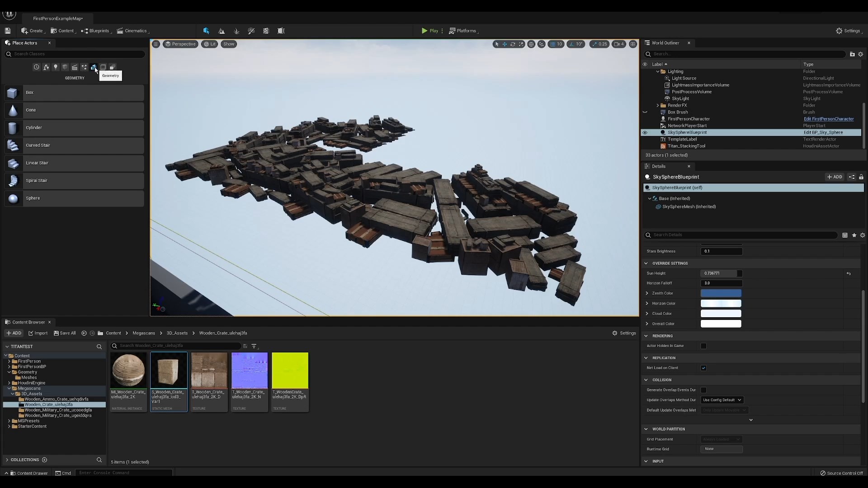This screenshot has width=868, height=488.
Task: Open Overall Color swatch
Action: [721, 324]
